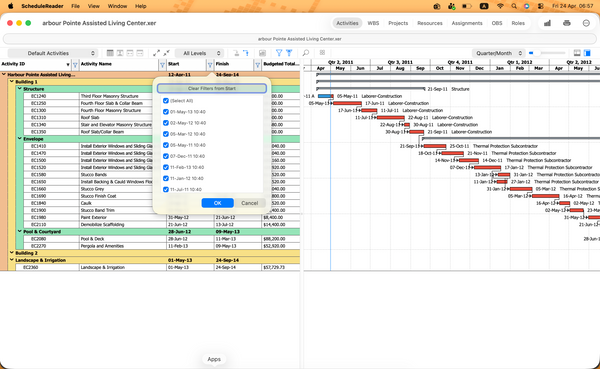
Task: Switch to the Roles tab
Action: pos(518,23)
